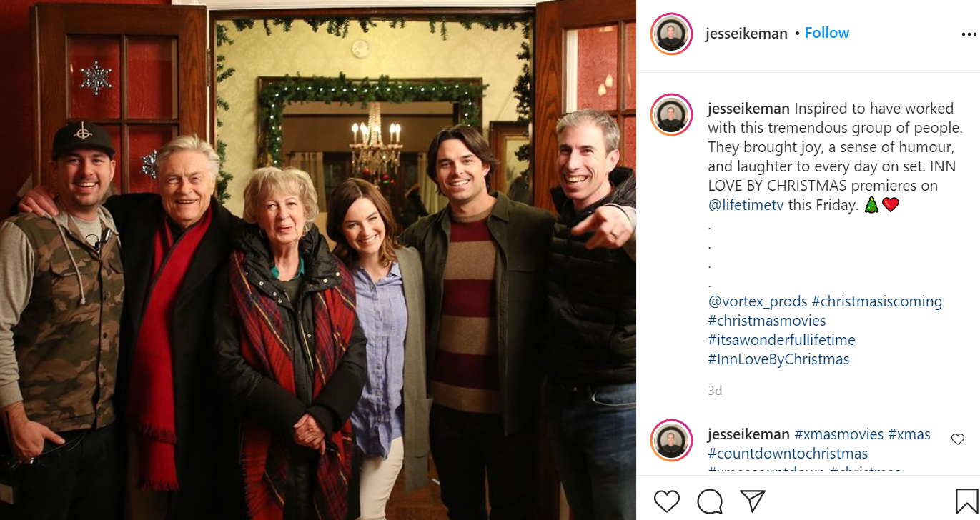Open jesseikeman's header profile picture
980x520 pixels.
click(x=672, y=34)
